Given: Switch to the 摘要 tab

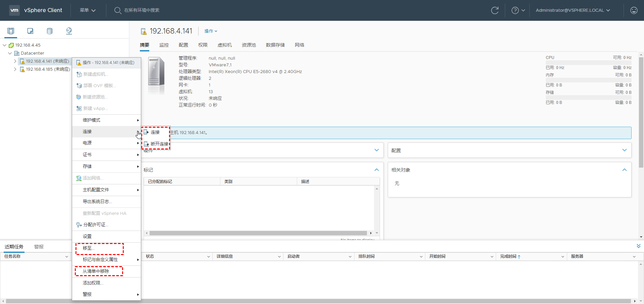Looking at the screenshot, I should [145, 45].
